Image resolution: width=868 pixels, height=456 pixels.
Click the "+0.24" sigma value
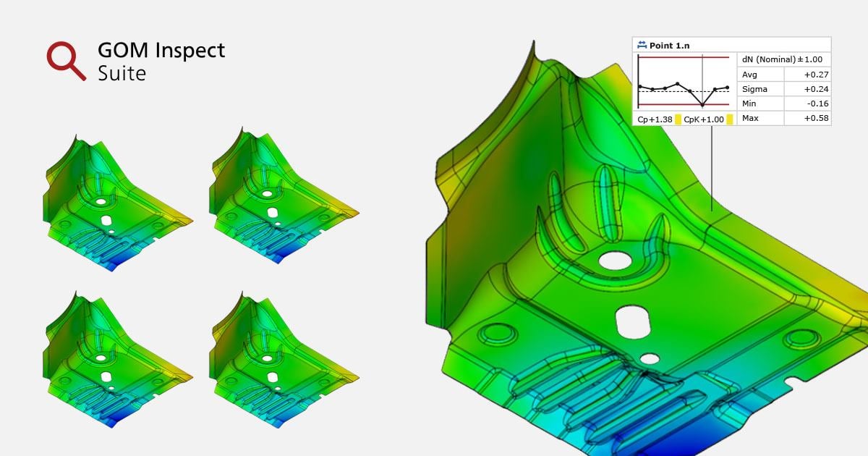816,89
